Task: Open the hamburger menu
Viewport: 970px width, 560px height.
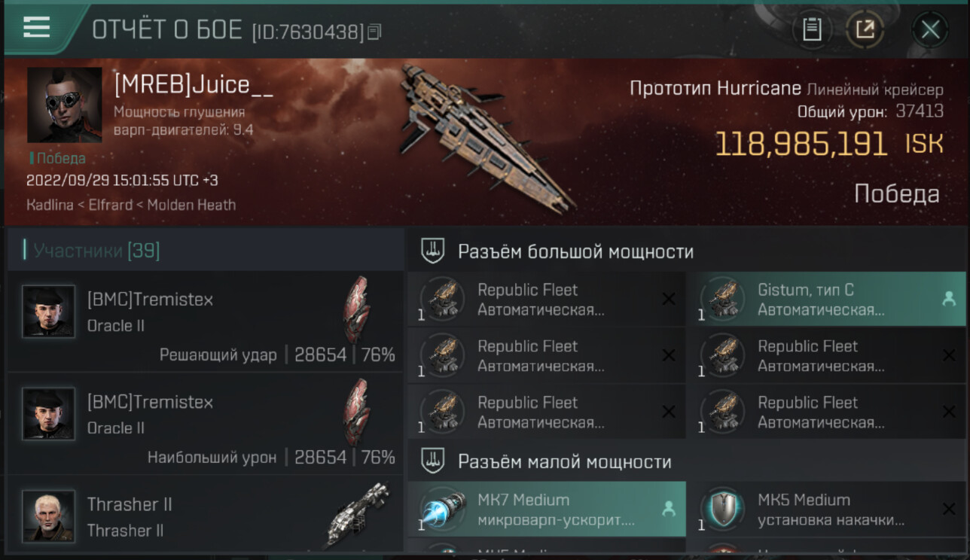Action: 36,27
